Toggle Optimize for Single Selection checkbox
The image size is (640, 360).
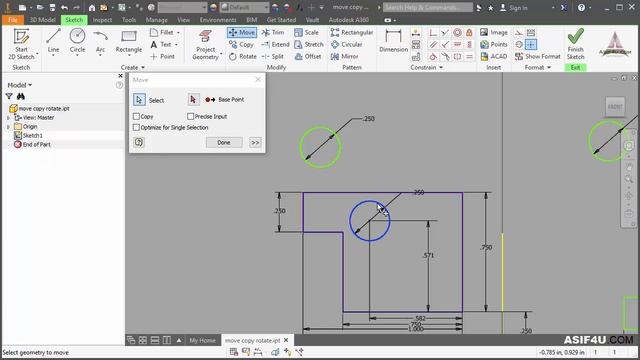(137, 127)
